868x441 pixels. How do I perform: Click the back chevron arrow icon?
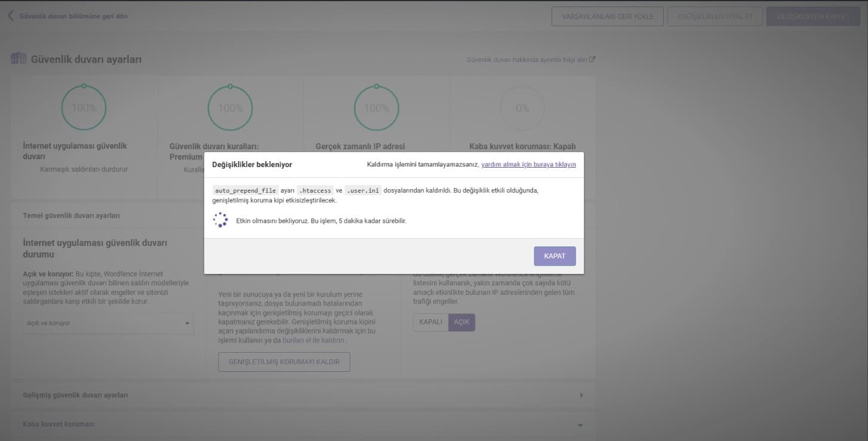coord(10,16)
